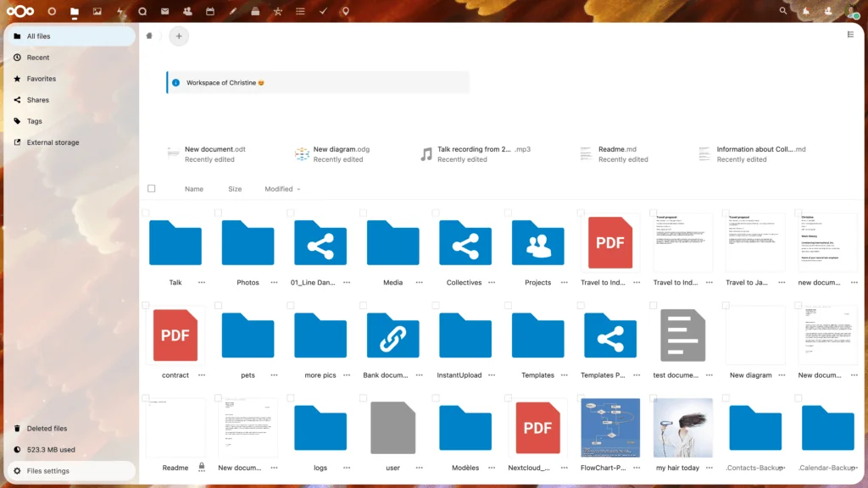The width and height of the screenshot is (868, 488).
Task: Go to home folder via breadcrumb icon
Action: (149, 36)
